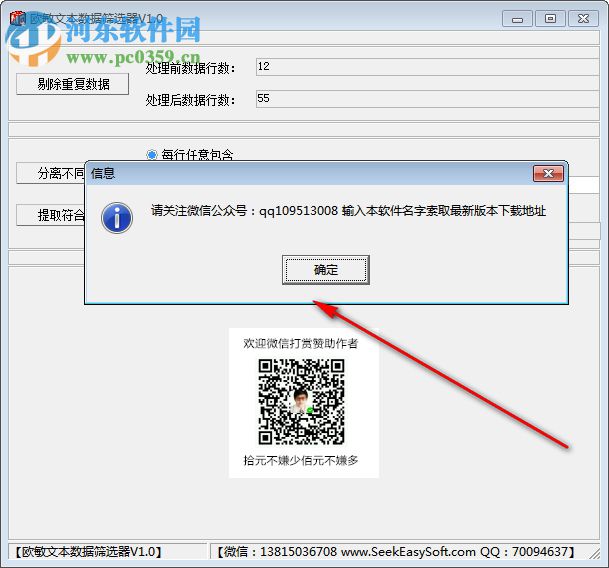Screen dimensions: 609x568
Task: Click the 提取符合 button behind dialog
Action: pyautogui.click(x=50, y=215)
